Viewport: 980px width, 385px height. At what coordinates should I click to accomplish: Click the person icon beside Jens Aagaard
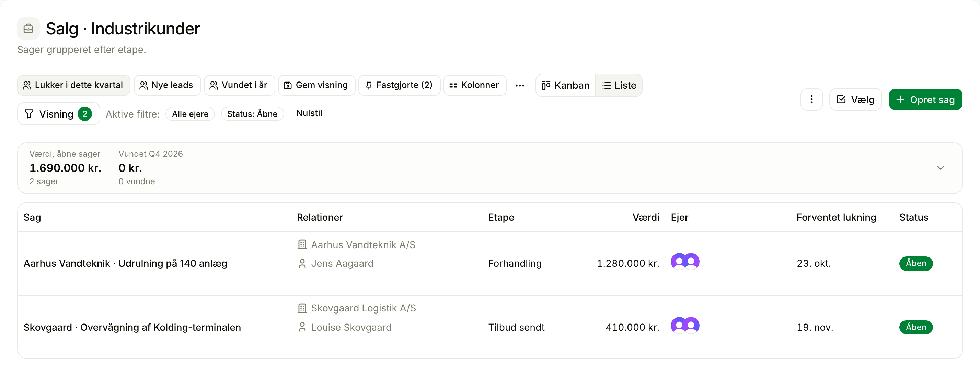(302, 264)
